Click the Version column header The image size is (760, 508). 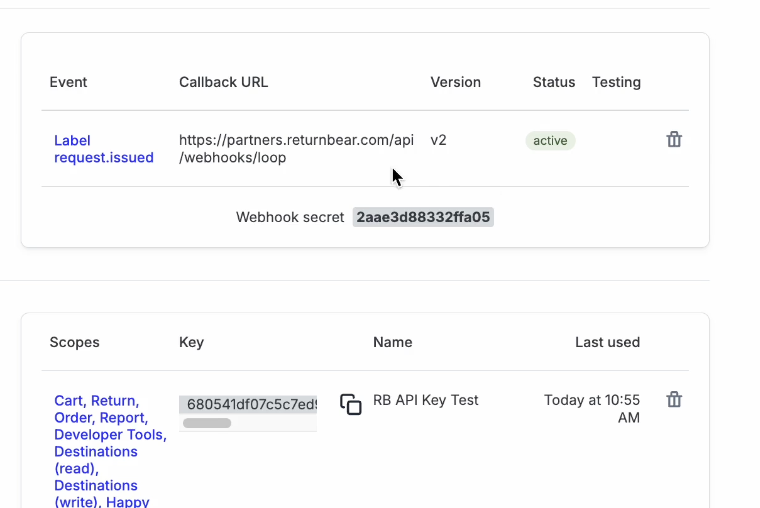click(455, 82)
